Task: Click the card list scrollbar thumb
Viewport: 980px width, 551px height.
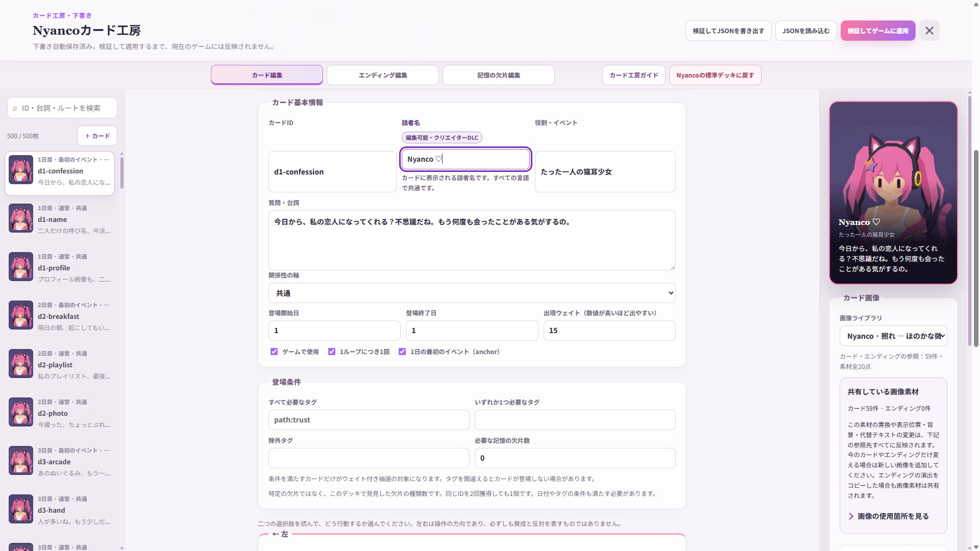Action: [122, 172]
